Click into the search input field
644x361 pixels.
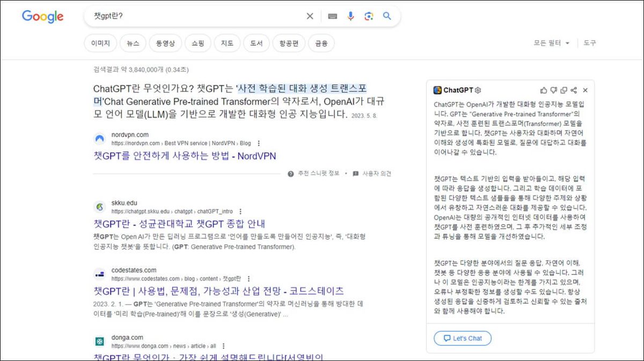click(196, 16)
